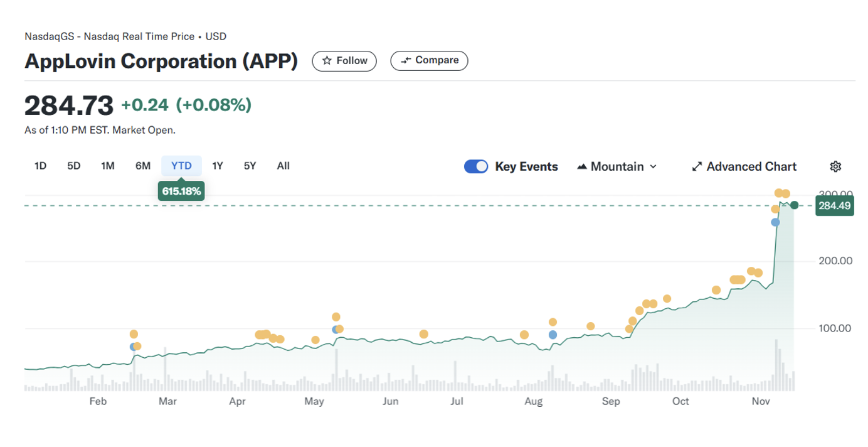Click the +0.24 price change value
This screenshot has width=868, height=447.
coord(145,105)
